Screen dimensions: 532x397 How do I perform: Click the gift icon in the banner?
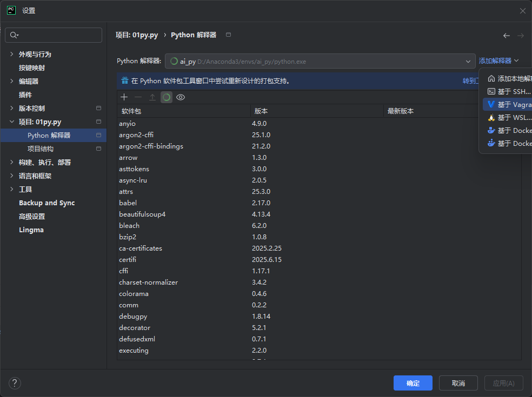125,80
